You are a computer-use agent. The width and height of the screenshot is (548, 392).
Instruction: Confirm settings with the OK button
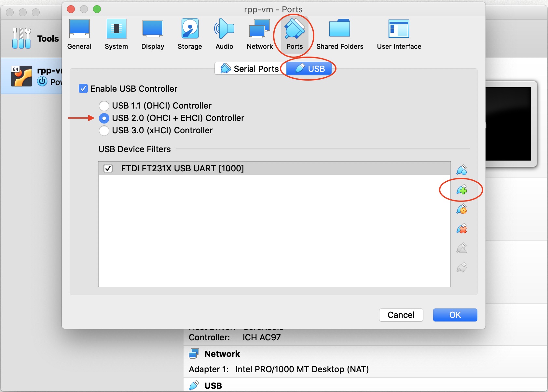[x=455, y=315]
